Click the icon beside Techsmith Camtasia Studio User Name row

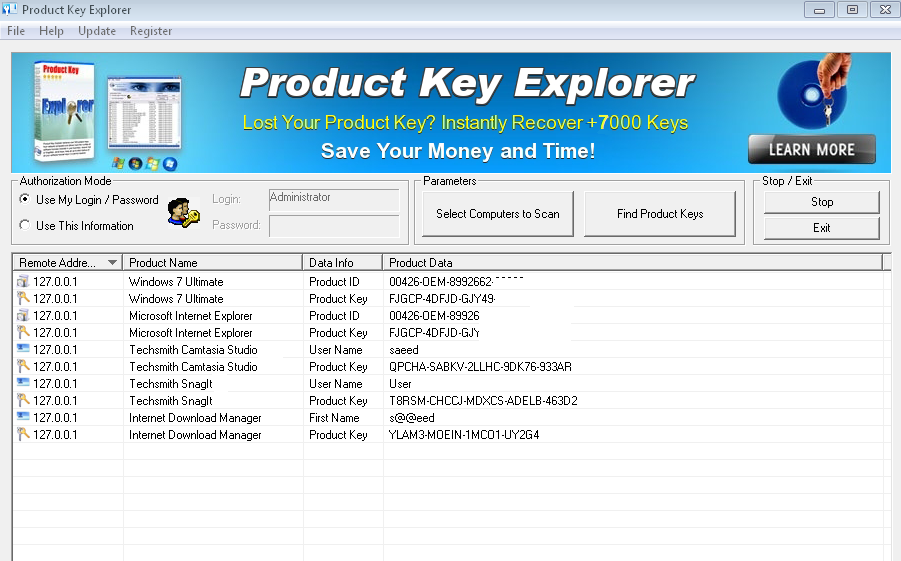pos(23,350)
